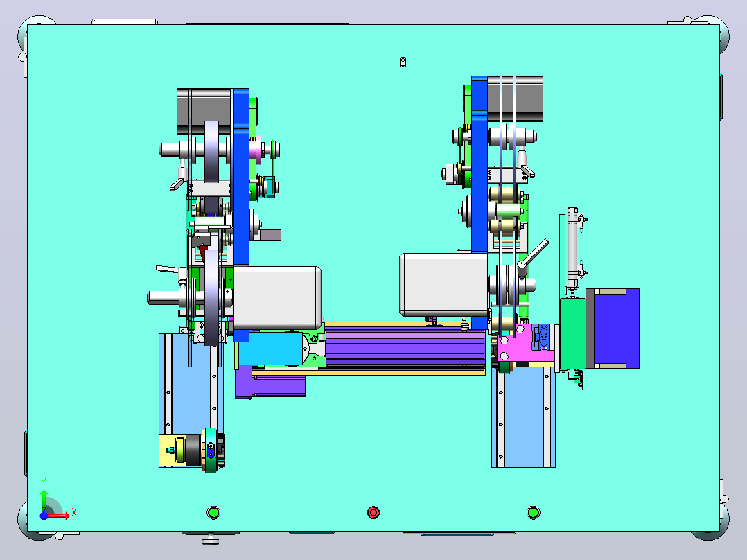Select the dark blue stepper motor at right
Viewport: 747px width, 560px height.
(x=616, y=328)
